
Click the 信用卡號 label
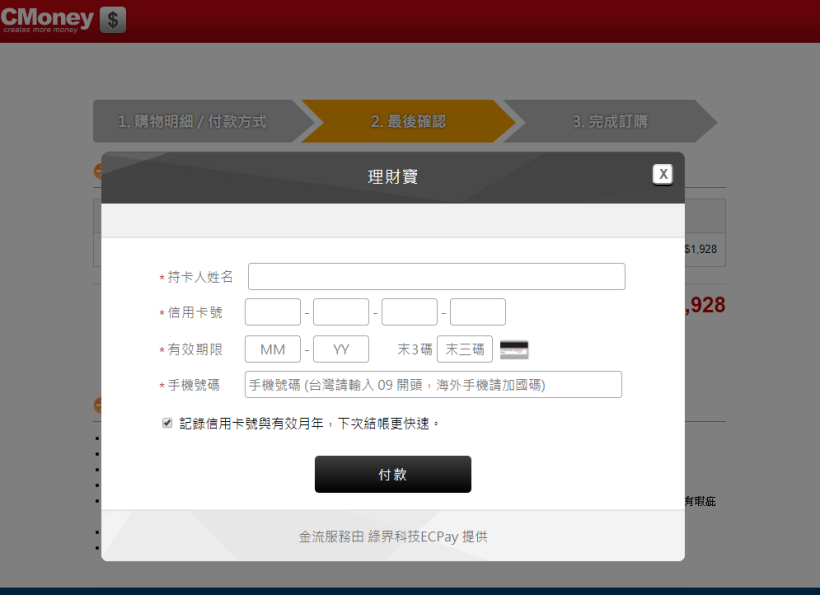tap(195, 313)
